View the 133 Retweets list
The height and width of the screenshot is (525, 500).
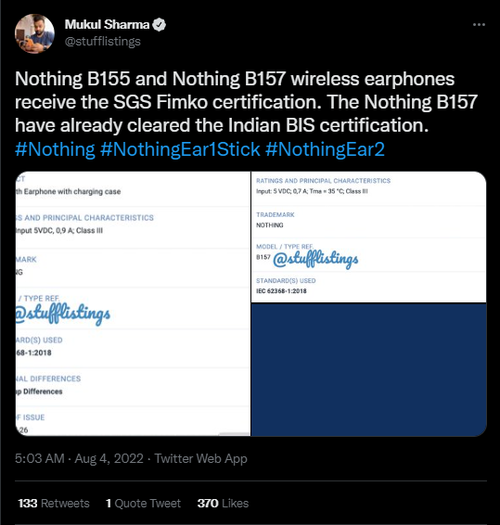click(54, 503)
